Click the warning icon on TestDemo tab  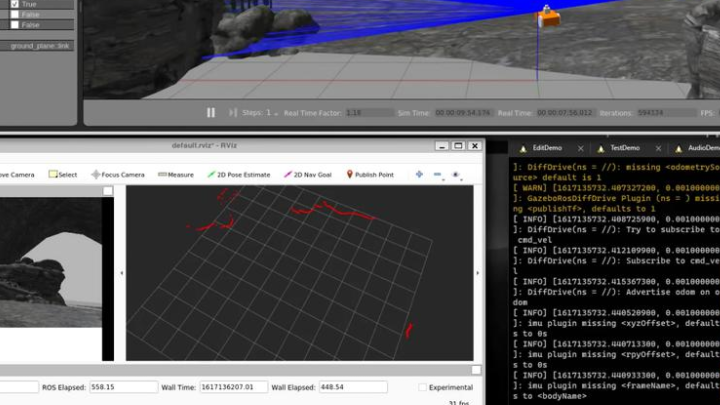(x=601, y=149)
